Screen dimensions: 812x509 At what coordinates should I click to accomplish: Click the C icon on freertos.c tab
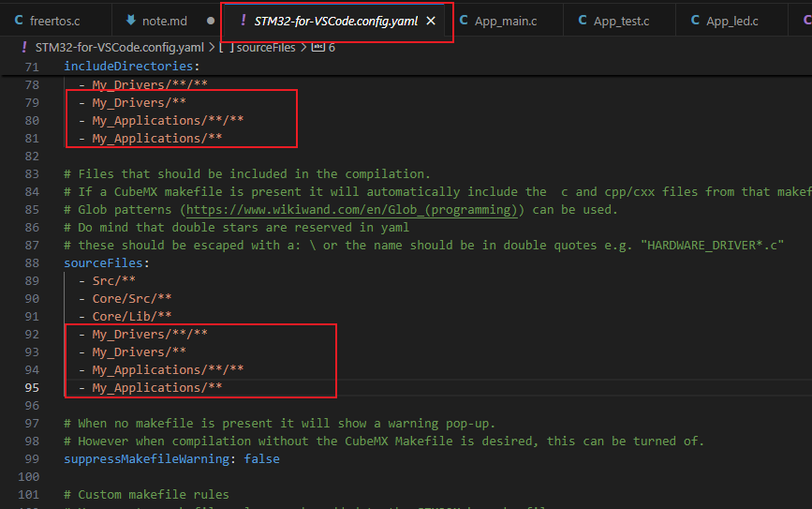(x=19, y=21)
